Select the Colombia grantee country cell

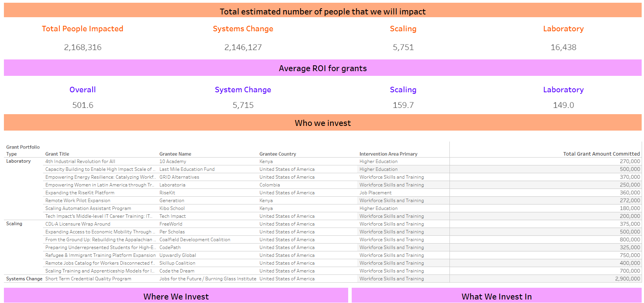(270, 185)
